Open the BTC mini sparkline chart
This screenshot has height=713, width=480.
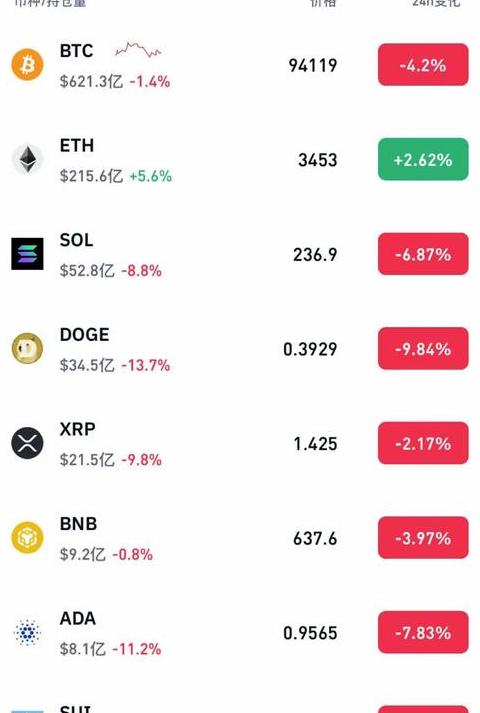[x=138, y=50]
